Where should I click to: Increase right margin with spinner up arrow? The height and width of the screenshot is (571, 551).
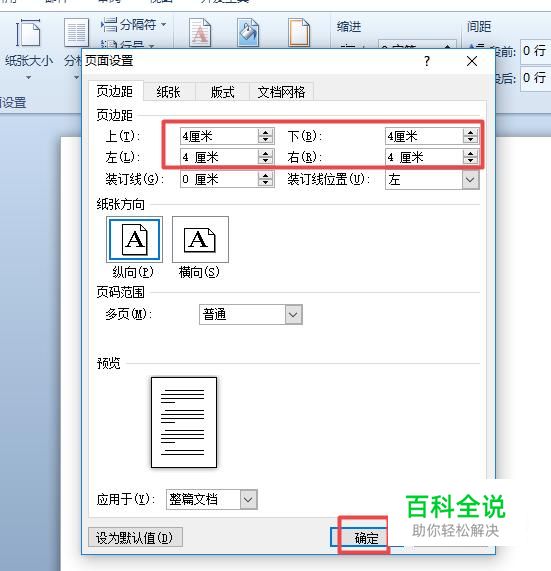[x=471, y=154]
